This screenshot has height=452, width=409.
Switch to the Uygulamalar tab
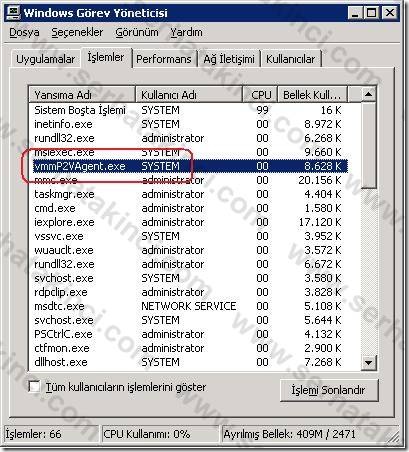[x=46, y=59]
